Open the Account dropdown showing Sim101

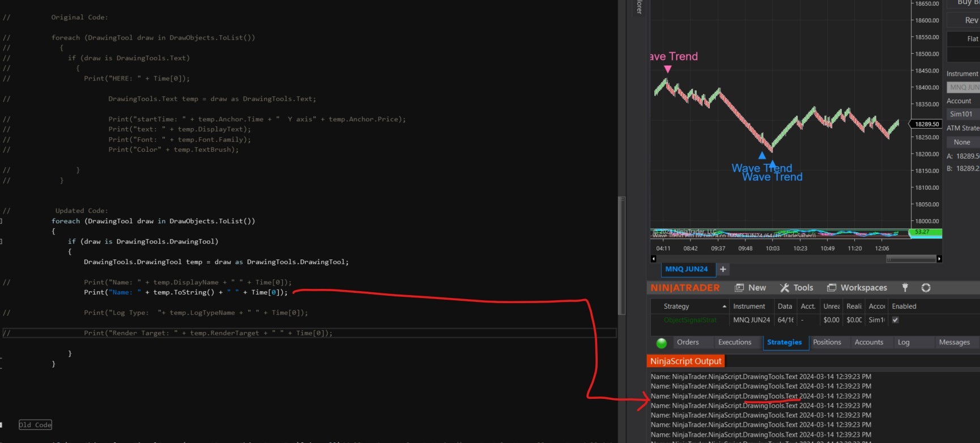click(x=964, y=114)
